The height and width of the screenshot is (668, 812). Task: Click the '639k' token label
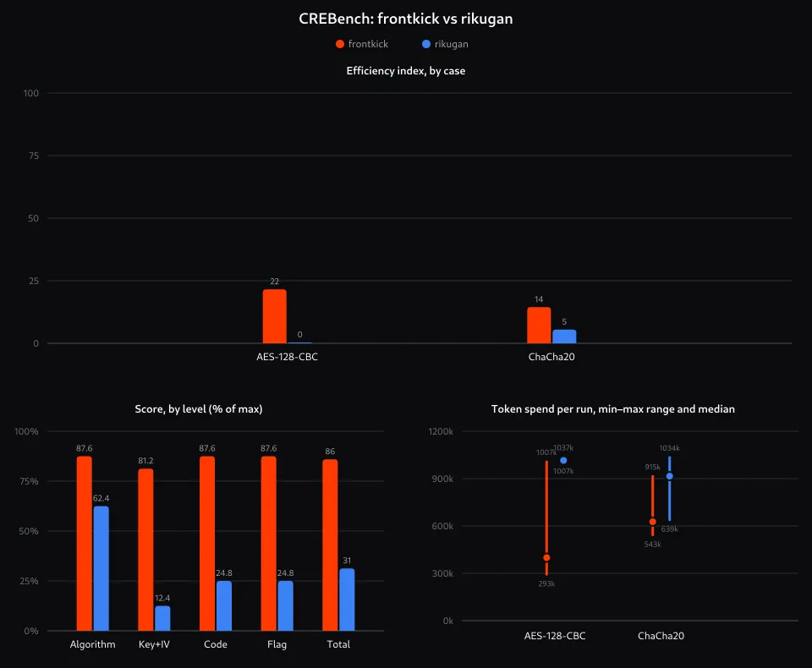670,529
